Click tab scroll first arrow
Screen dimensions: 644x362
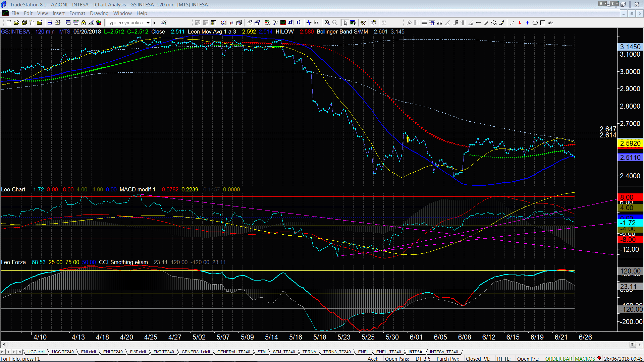[3, 352]
